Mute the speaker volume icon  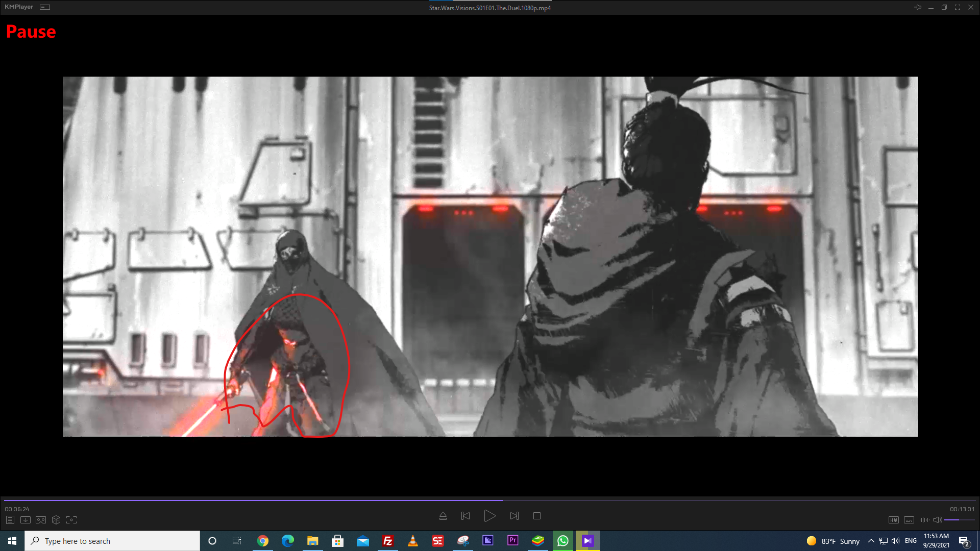938,520
